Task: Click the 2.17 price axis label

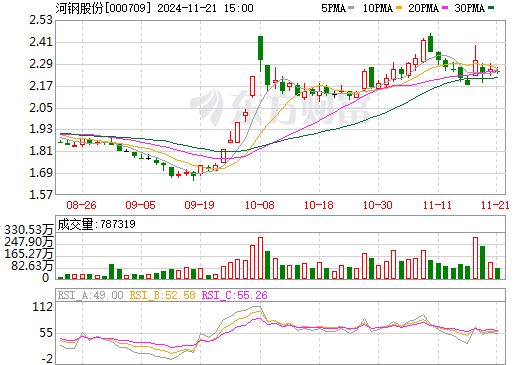Action: point(41,86)
